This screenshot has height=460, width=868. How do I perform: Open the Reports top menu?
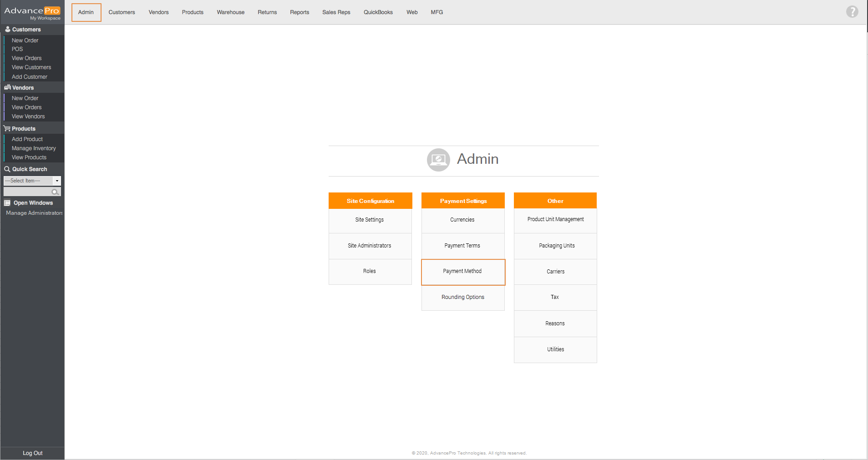[x=299, y=12]
